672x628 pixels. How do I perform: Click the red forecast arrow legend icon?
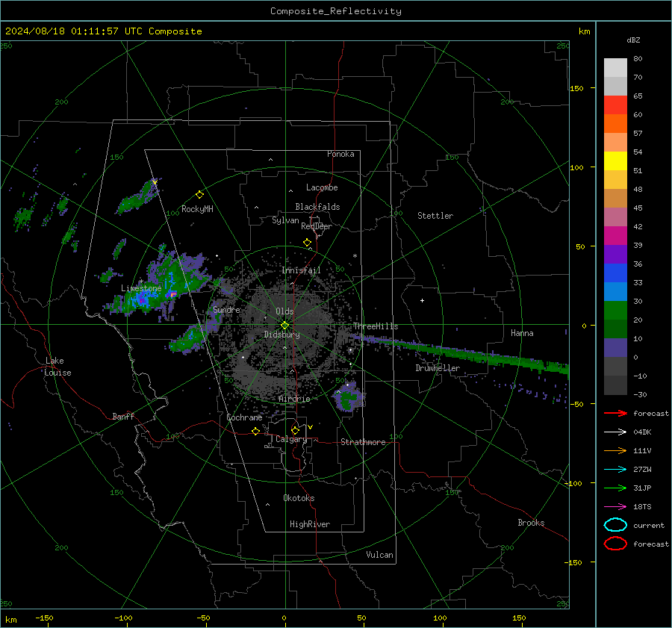tap(615, 413)
